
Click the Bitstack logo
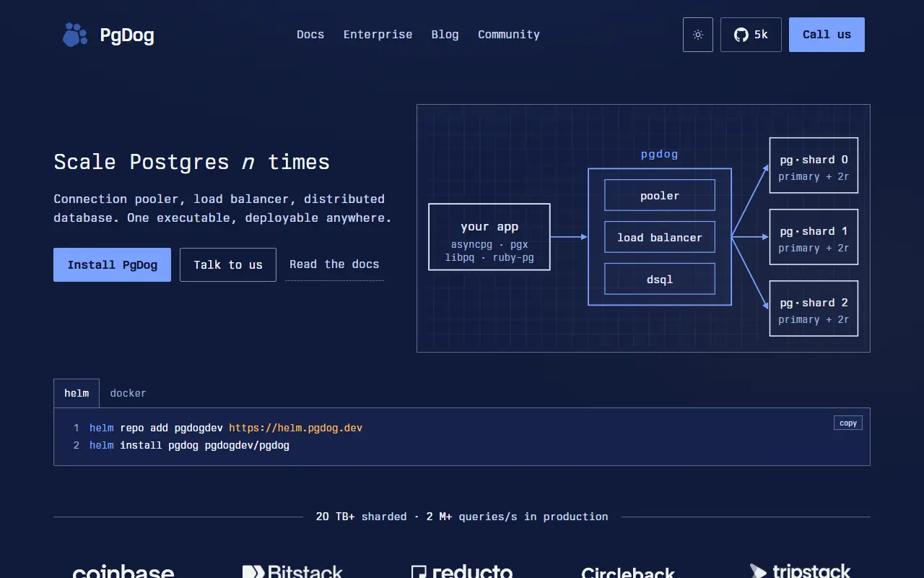292,572
